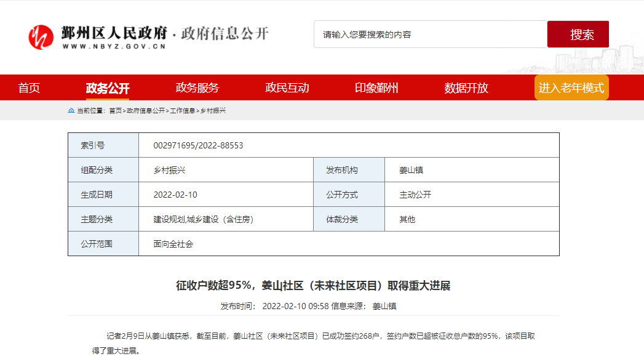Select the 政务公开 navigation tab

pos(108,88)
